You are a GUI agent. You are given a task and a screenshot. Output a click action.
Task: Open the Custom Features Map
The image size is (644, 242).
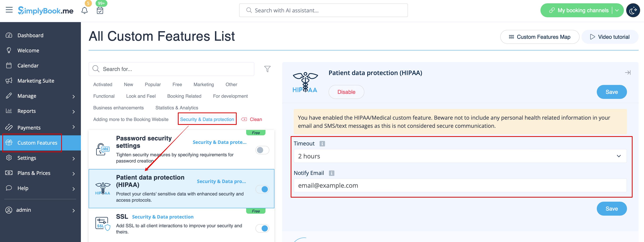point(540,37)
